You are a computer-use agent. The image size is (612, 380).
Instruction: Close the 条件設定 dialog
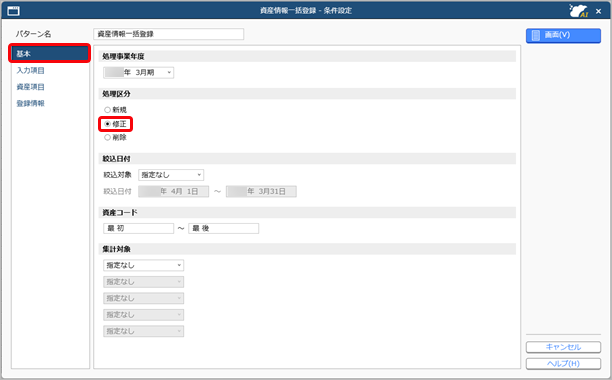598,11
